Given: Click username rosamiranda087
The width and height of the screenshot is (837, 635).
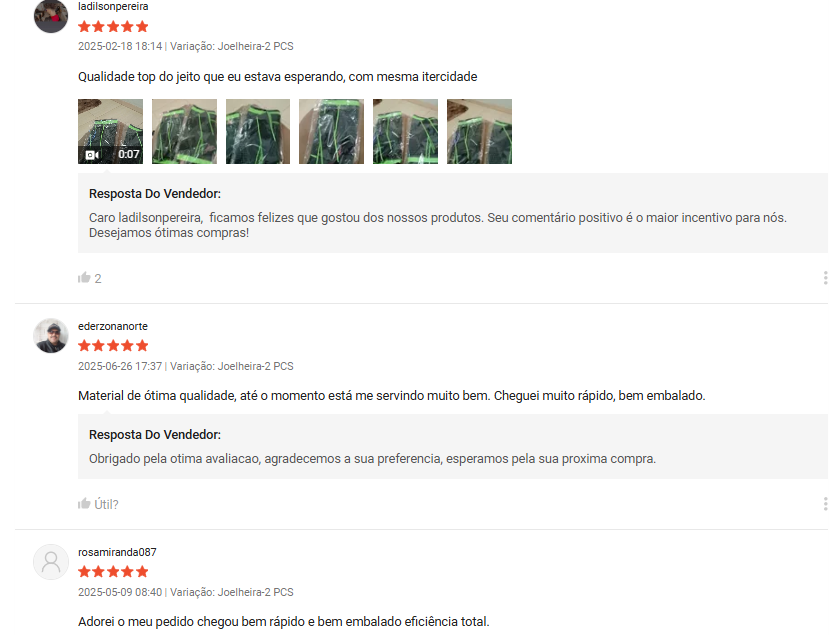Looking at the screenshot, I should click(117, 552).
